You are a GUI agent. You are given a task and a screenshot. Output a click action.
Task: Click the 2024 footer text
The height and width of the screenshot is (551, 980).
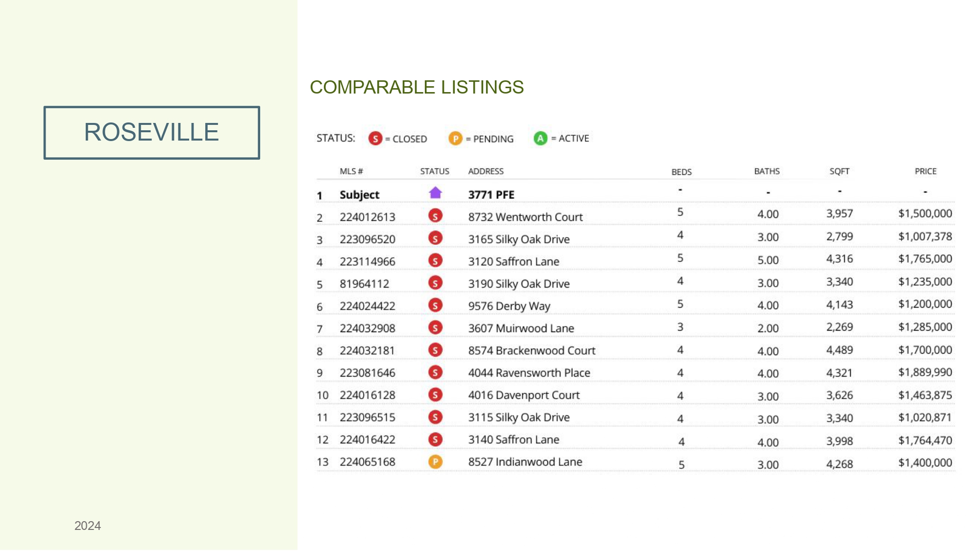(88, 526)
